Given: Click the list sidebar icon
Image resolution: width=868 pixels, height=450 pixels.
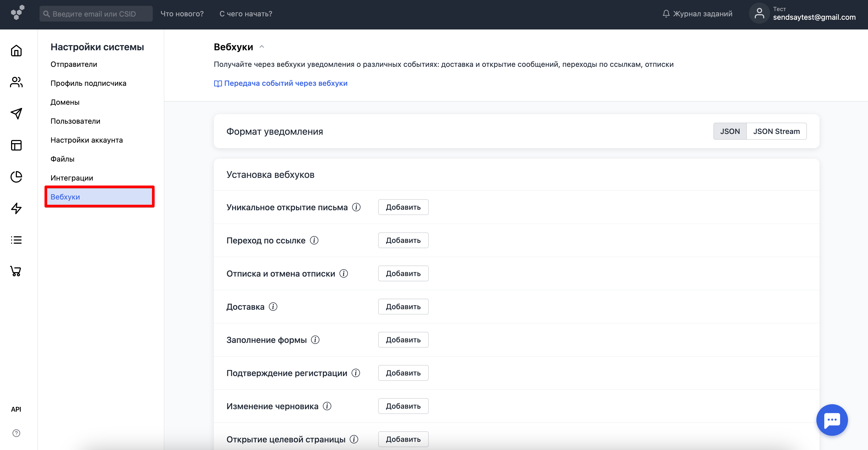Looking at the screenshot, I should 16,239.
